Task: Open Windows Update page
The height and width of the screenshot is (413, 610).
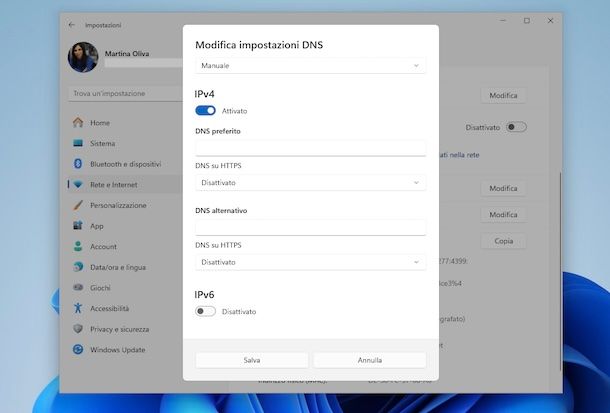Action: coord(124,349)
